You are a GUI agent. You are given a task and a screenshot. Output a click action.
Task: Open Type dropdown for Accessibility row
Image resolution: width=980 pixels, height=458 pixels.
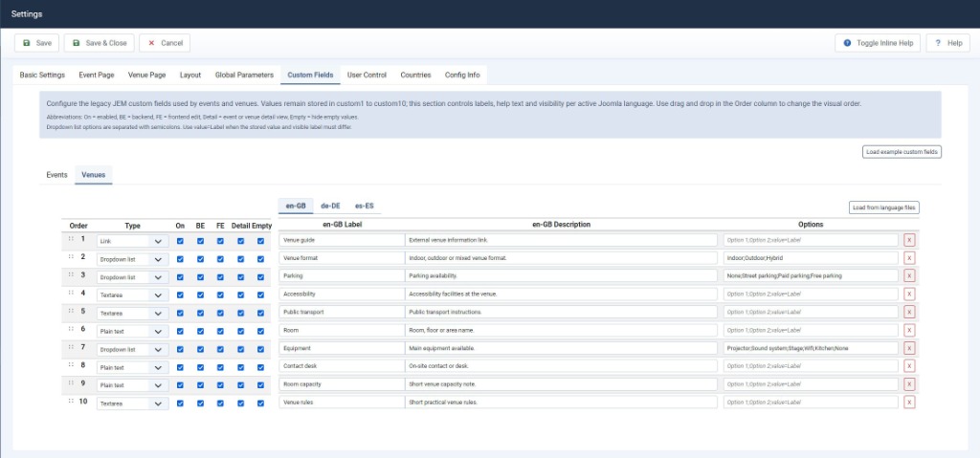point(132,294)
